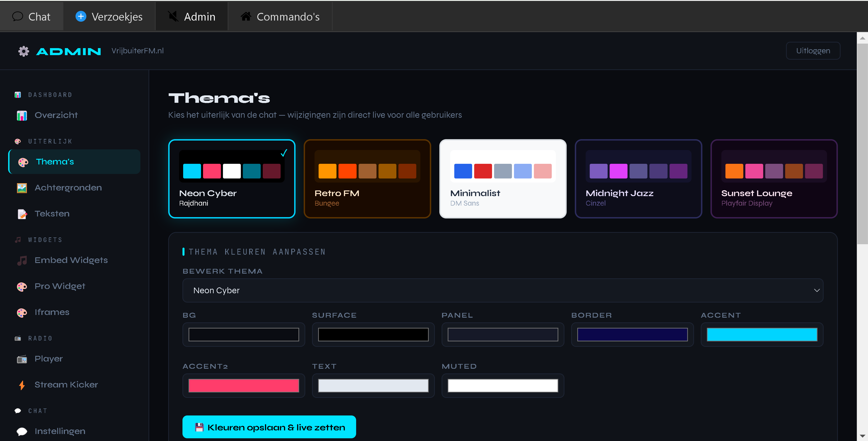This screenshot has height=441, width=868.
Task: Open the Border color picker
Action: [x=632, y=335]
